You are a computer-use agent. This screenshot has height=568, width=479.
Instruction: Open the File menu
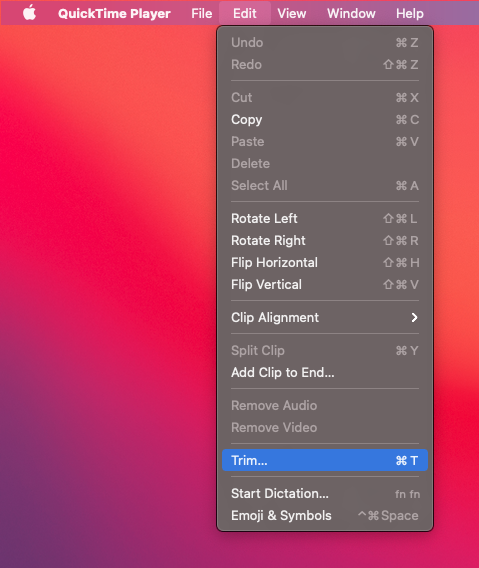pos(201,13)
